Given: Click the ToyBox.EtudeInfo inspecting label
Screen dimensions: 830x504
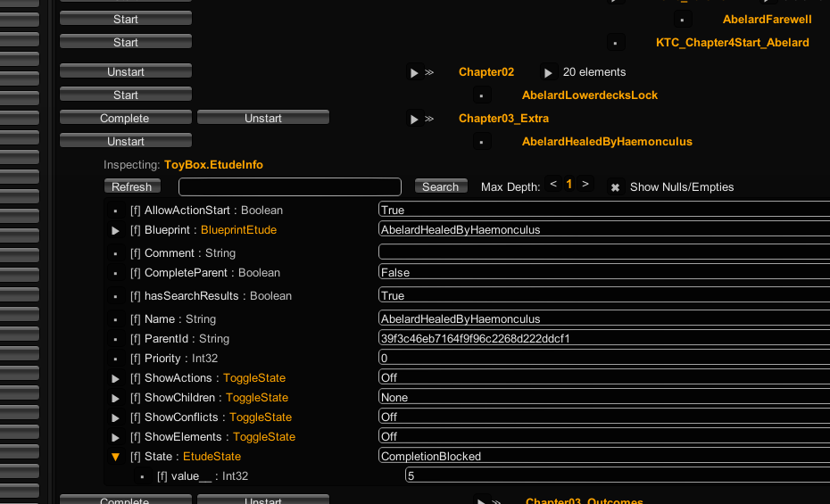Looking at the screenshot, I should tap(213, 164).
